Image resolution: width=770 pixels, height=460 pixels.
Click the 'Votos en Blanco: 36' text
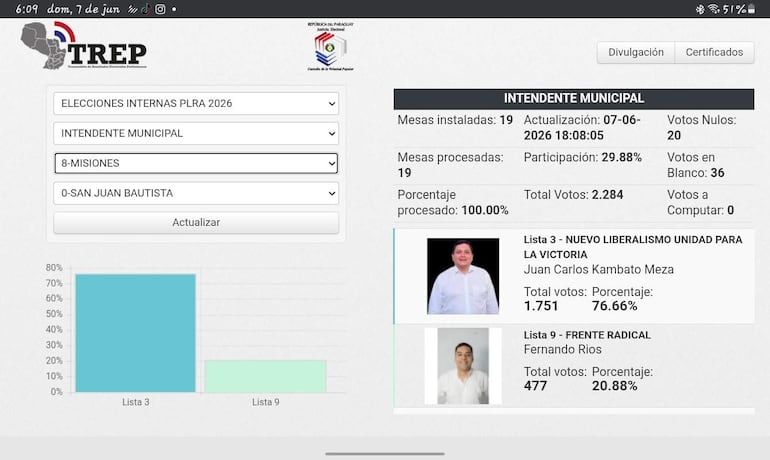click(695, 165)
